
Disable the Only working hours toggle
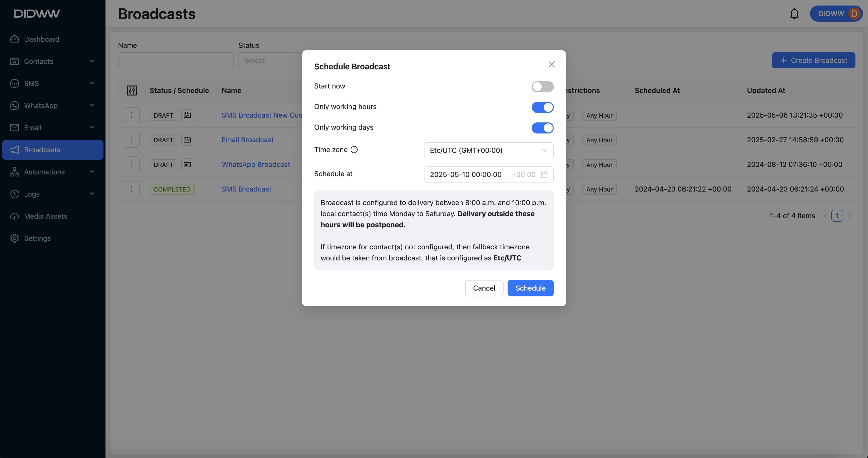542,107
